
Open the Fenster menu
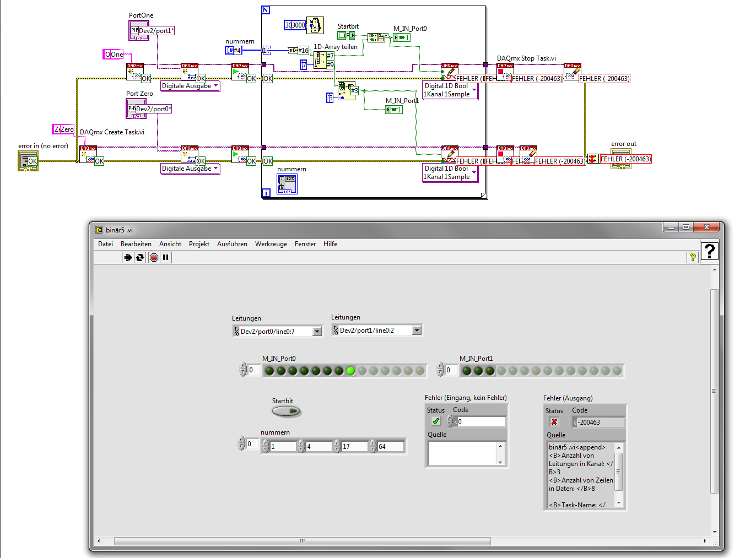tap(305, 244)
